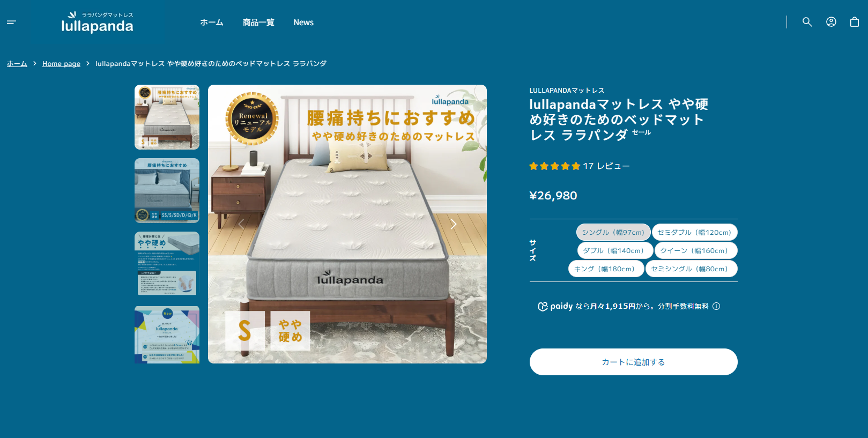
Task: Open the shopping bag cart icon
Action: pos(855,22)
